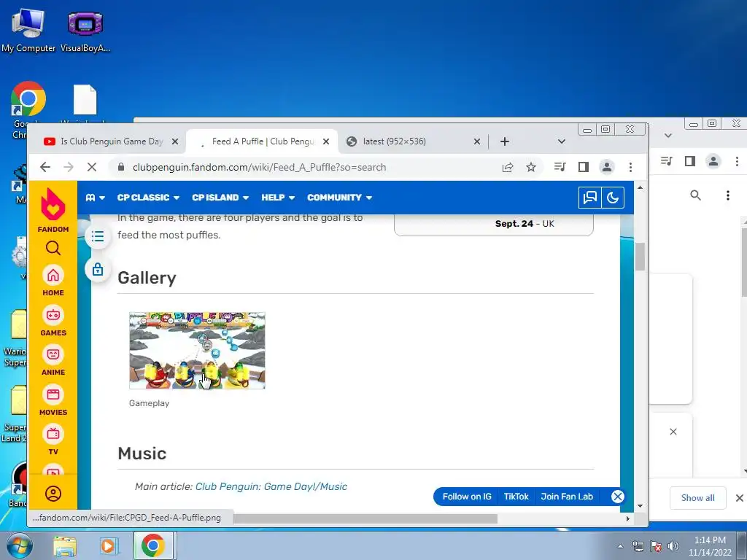Image resolution: width=747 pixels, height=560 pixels.
Task: Close downloads bar in background window
Action: point(739,497)
